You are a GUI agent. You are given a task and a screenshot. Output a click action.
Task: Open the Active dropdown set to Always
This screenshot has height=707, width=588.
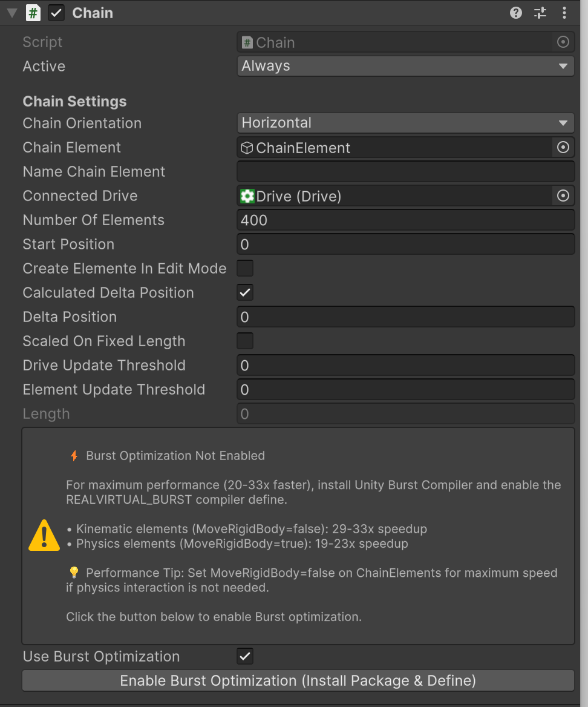[x=405, y=66]
